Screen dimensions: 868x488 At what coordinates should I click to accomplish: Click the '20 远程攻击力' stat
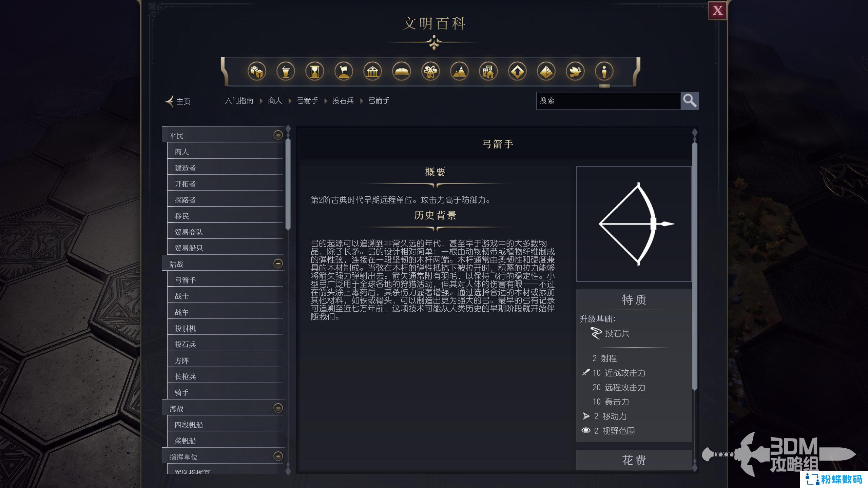coord(619,387)
